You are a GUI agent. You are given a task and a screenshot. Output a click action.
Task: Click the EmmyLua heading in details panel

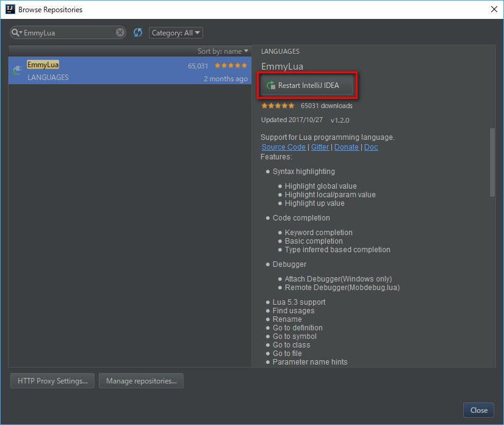[283, 67]
